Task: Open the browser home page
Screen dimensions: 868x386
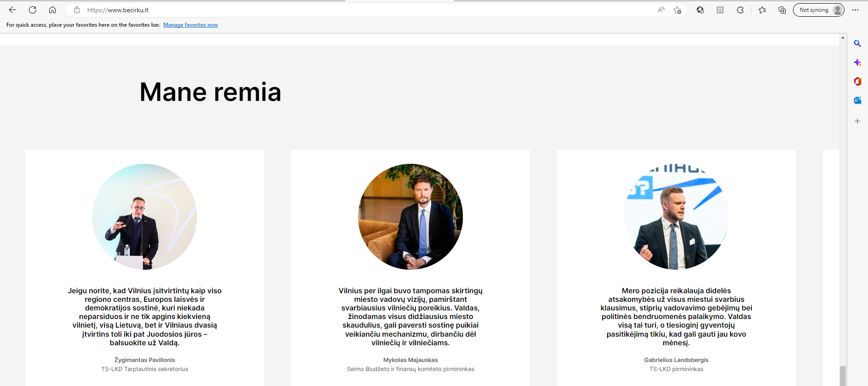Action: point(52,10)
